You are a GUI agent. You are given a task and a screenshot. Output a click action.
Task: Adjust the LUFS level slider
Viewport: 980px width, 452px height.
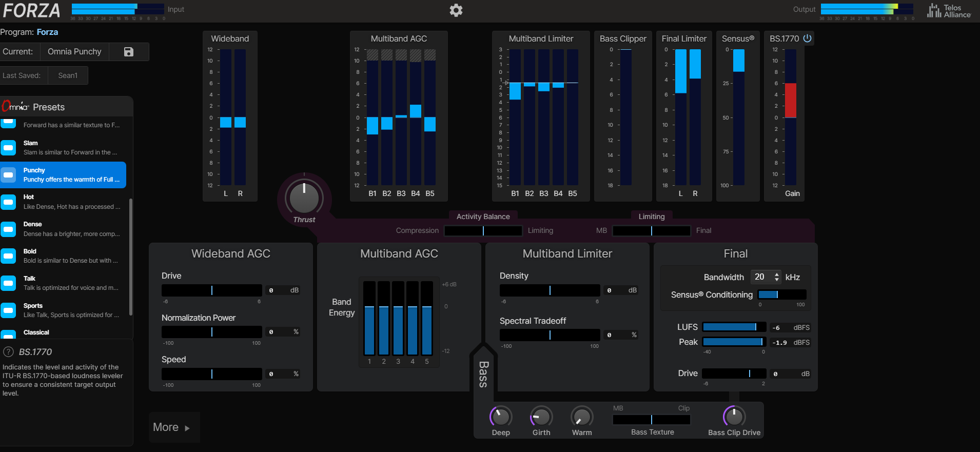734,327
